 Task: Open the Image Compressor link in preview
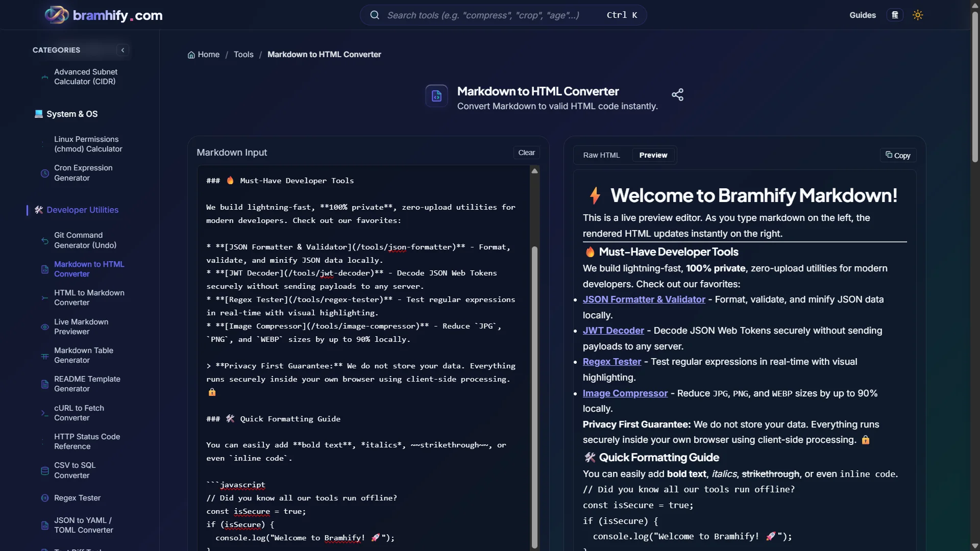click(x=625, y=393)
